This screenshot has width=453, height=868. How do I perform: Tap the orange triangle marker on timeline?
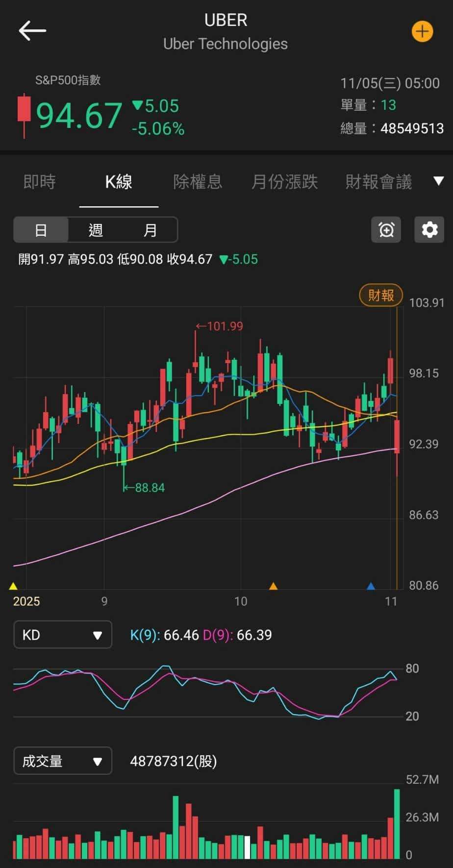point(273,586)
